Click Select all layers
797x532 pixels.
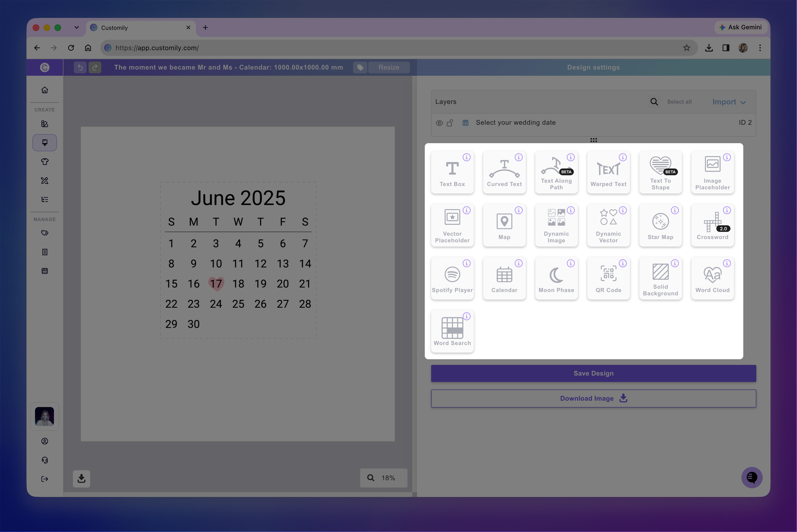679,102
